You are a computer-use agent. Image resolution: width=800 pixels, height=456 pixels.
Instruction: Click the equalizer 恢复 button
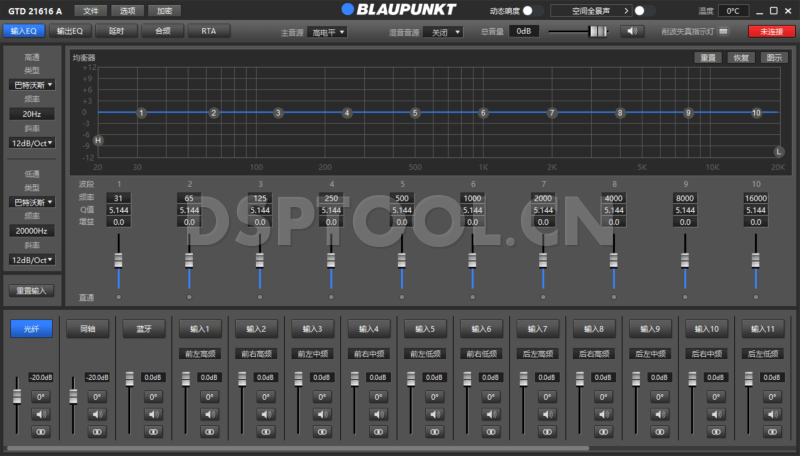[741, 58]
